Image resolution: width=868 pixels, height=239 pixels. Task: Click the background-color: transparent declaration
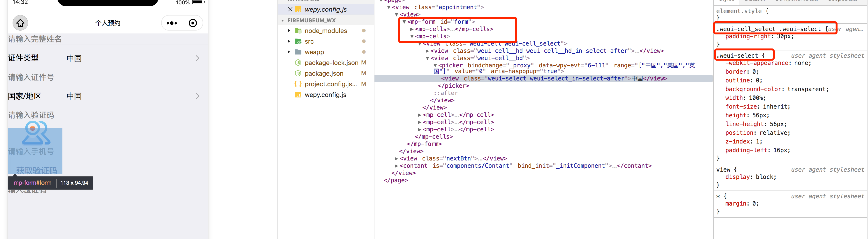click(x=777, y=89)
